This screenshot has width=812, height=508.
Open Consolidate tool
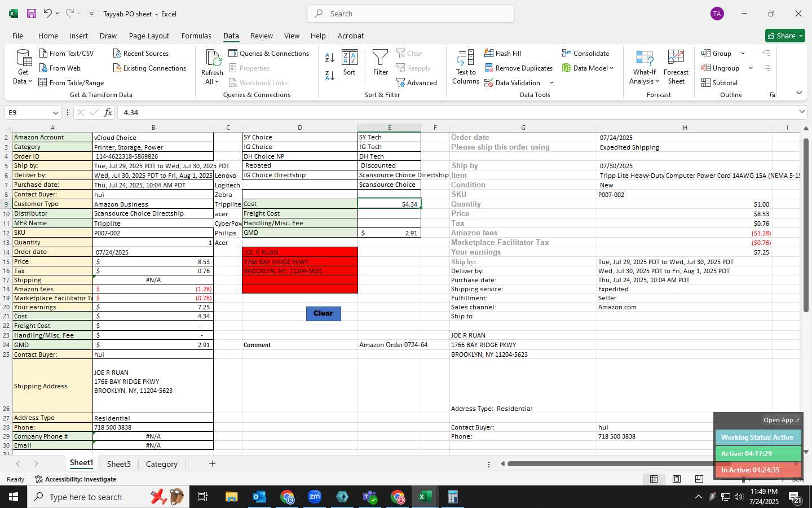point(585,53)
